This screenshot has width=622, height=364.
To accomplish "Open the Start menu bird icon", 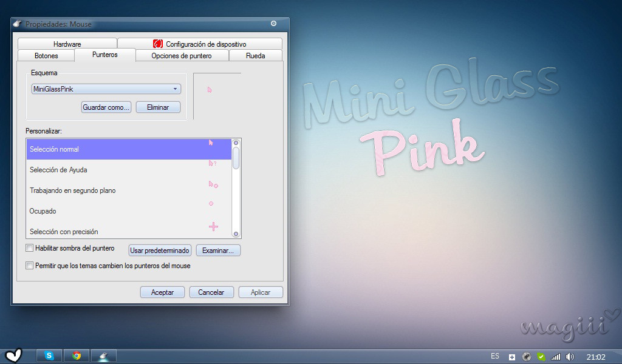I will click(x=13, y=355).
